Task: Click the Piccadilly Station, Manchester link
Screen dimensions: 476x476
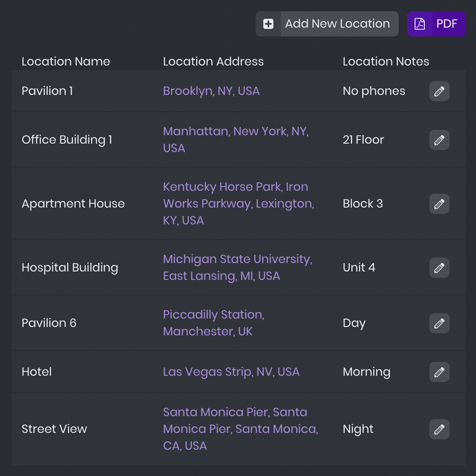Action: (214, 323)
